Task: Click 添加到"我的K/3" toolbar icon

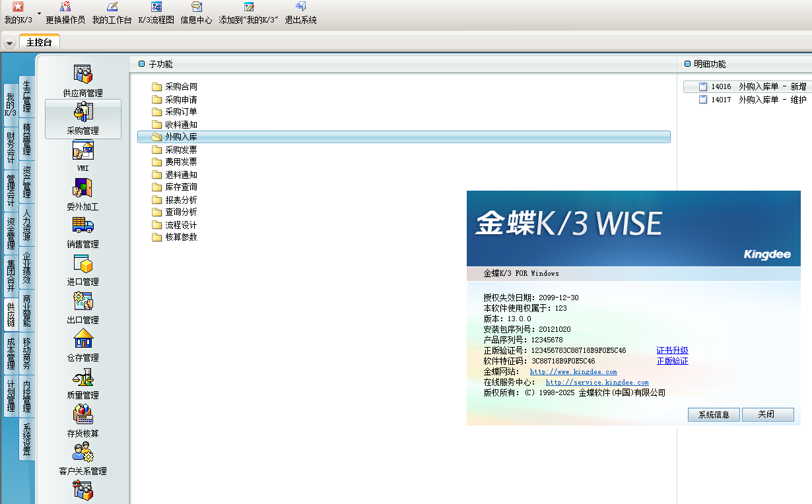Action: click(248, 13)
